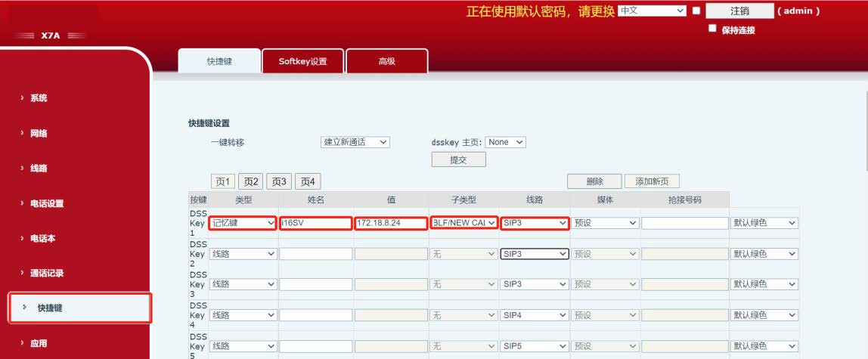The height and width of the screenshot is (359, 868).
Task: Open the 中文 language dropdown
Action: coord(651,11)
